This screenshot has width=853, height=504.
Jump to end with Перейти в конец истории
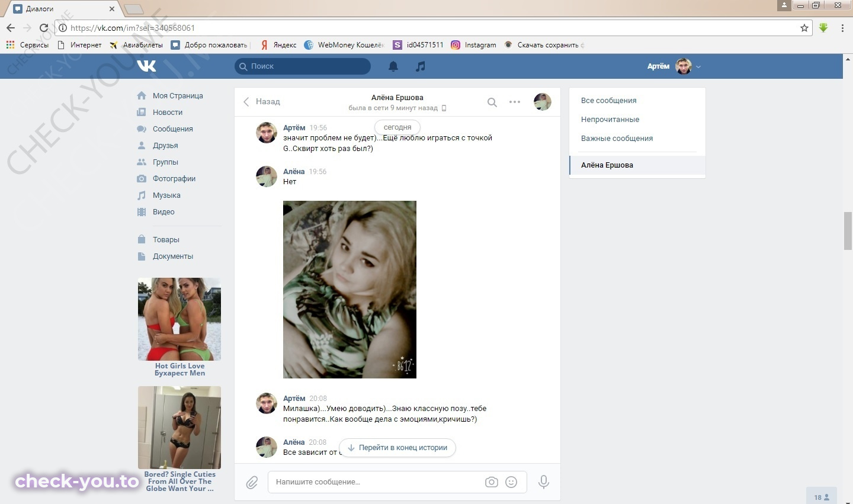pos(397,448)
